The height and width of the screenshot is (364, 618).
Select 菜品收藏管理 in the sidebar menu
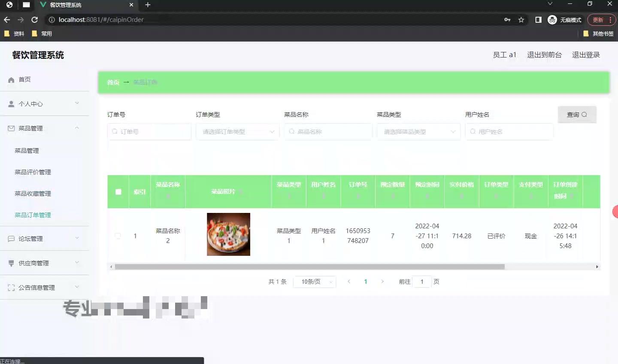click(33, 193)
